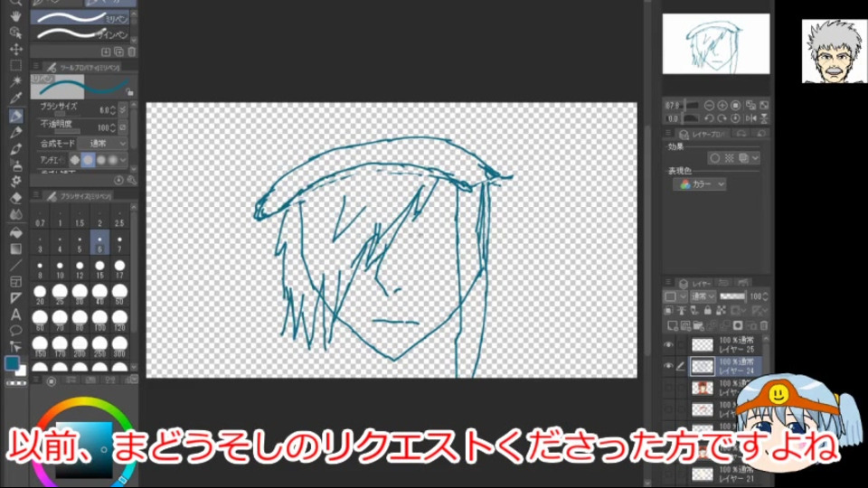Select the Decoration tool
Image resolution: width=868 pixels, height=488 pixels.
[x=15, y=182]
